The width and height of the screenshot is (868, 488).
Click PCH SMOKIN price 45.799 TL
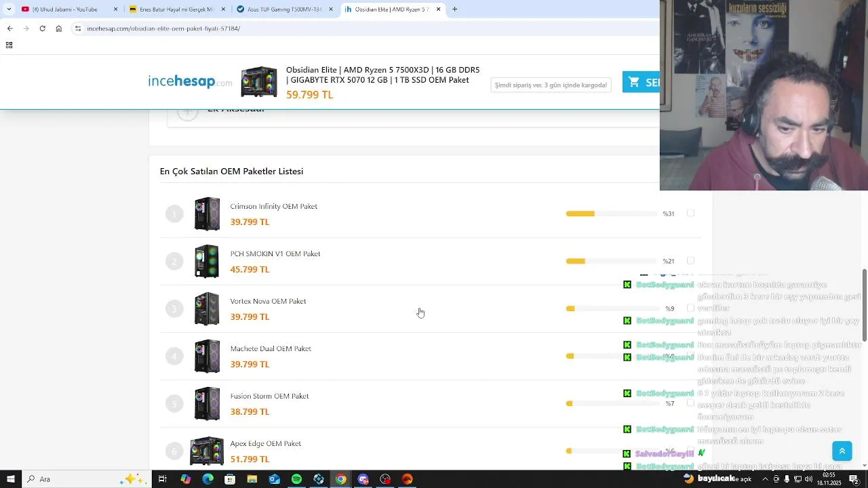250,269
